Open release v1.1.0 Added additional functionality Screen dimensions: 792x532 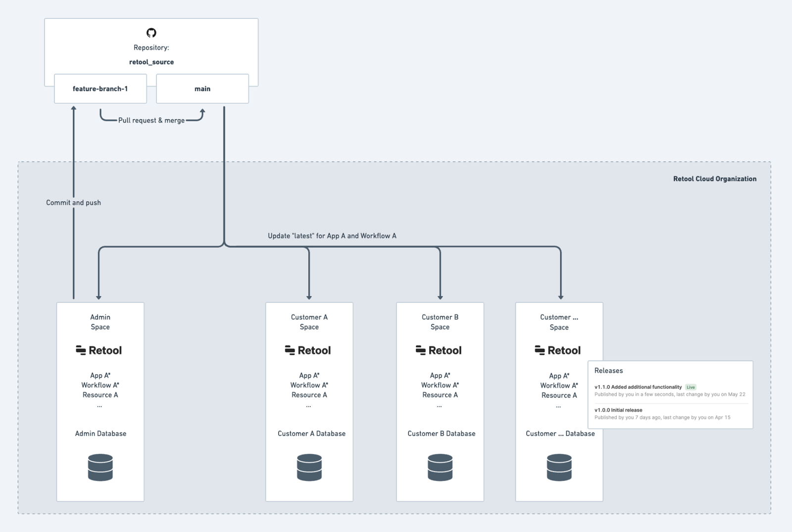[638, 387]
